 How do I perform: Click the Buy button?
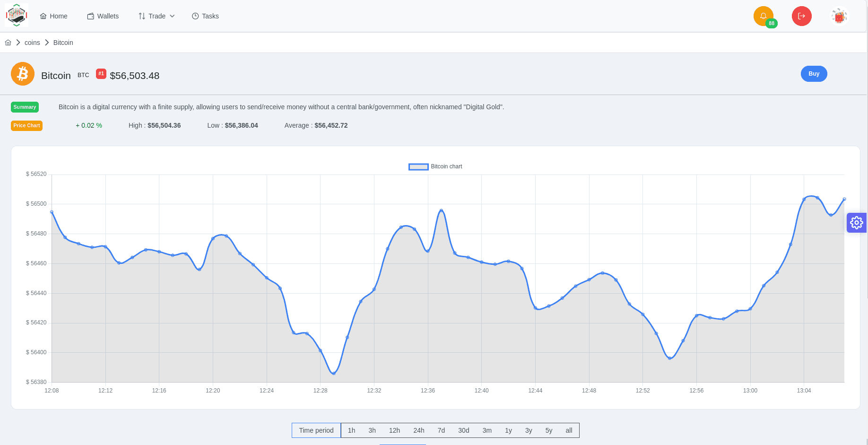click(x=814, y=74)
